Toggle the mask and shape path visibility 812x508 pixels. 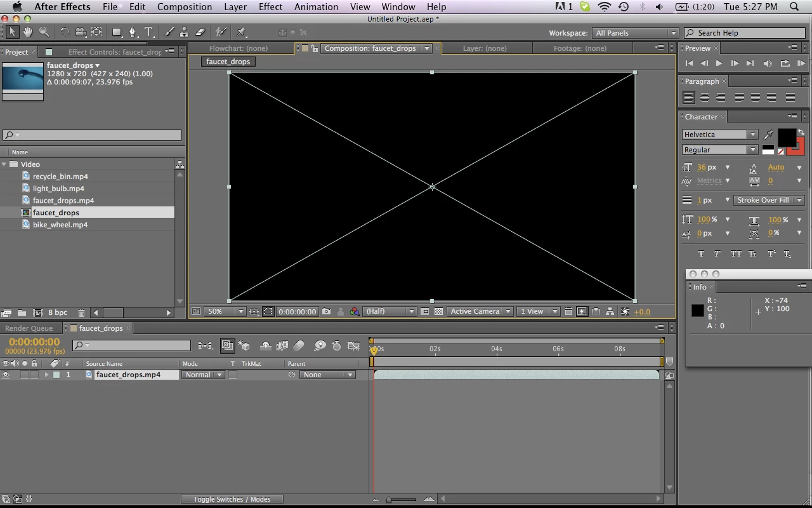268,312
